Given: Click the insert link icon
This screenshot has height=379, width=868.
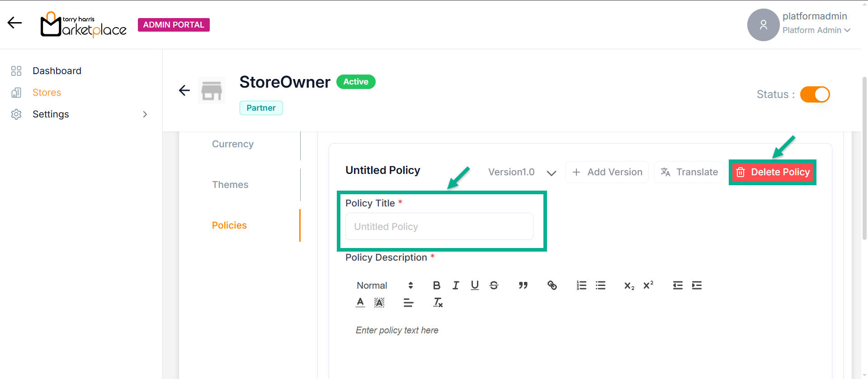Looking at the screenshot, I should [552, 285].
